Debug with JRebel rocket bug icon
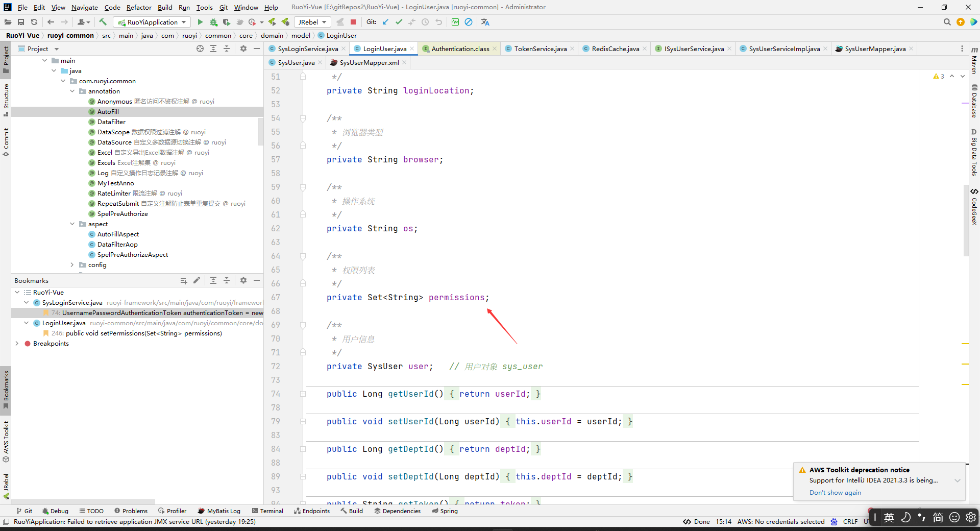Screen dimensions: 980x531 pyautogui.click(x=285, y=22)
